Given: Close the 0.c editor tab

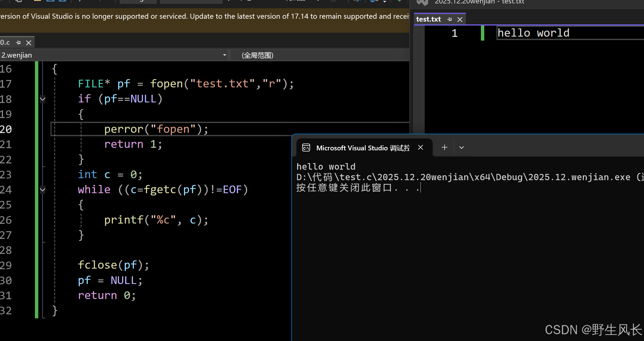Looking at the screenshot, I should tap(29, 43).
